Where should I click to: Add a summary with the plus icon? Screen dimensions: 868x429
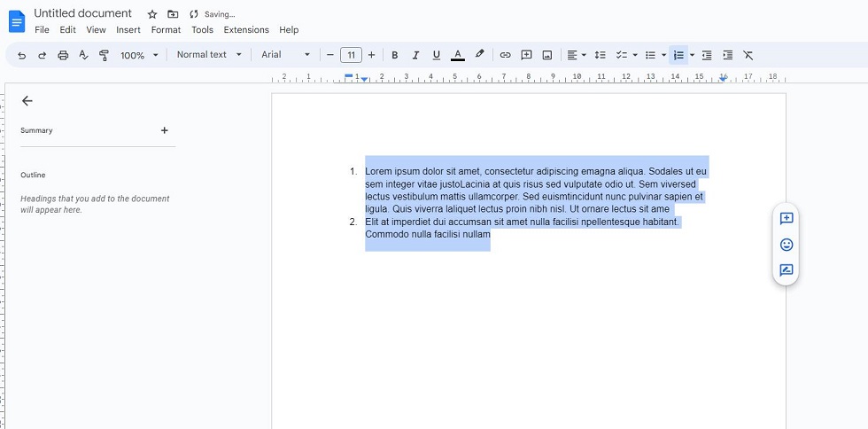pos(165,130)
